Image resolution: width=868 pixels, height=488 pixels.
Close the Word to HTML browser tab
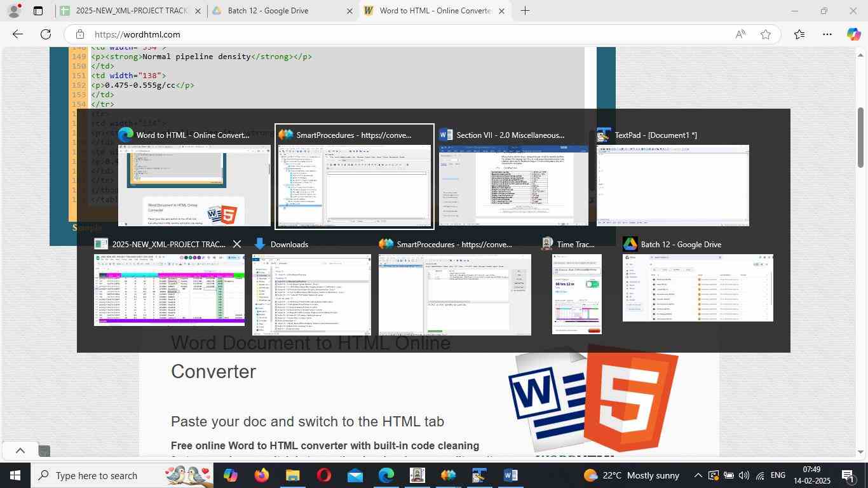[x=502, y=11]
